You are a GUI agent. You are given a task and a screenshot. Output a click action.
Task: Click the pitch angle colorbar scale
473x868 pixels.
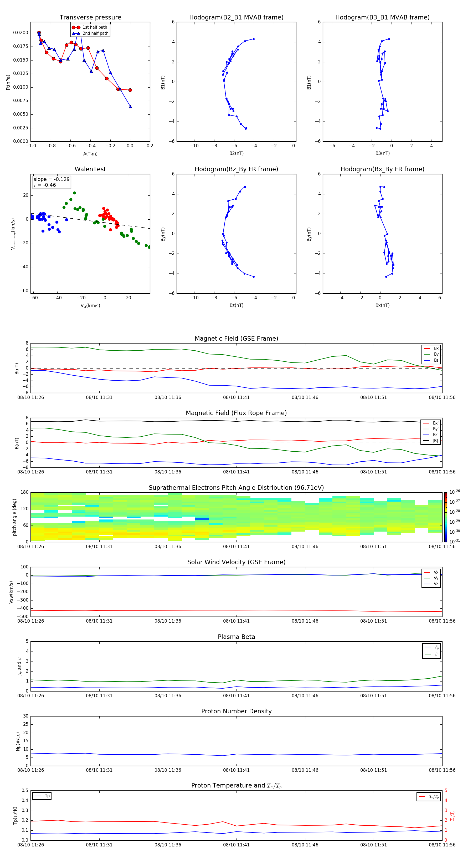[446, 517]
